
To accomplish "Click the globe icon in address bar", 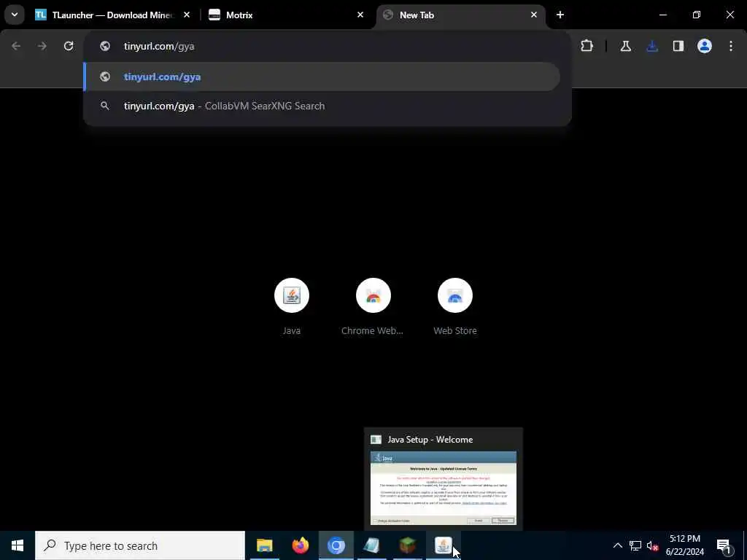I will click(105, 46).
